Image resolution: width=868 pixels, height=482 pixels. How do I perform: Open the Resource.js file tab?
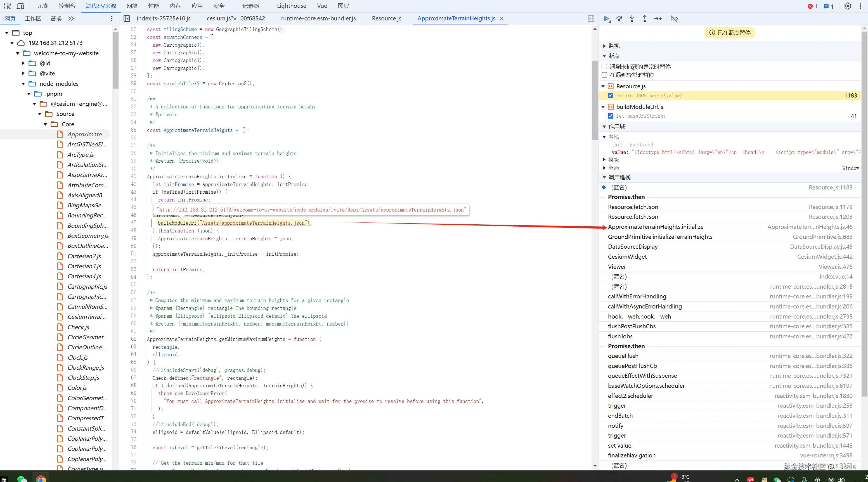[x=386, y=18]
